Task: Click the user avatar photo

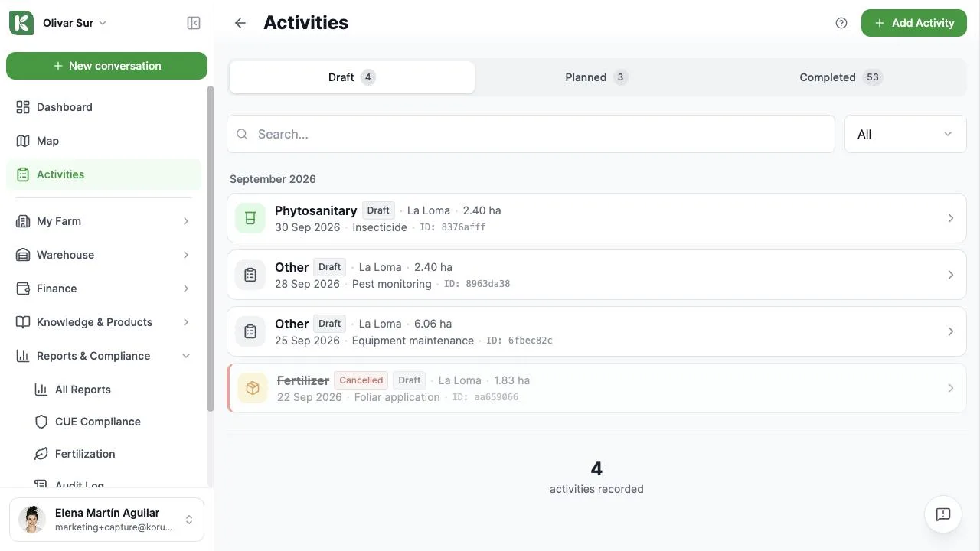Action: point(32,520)
